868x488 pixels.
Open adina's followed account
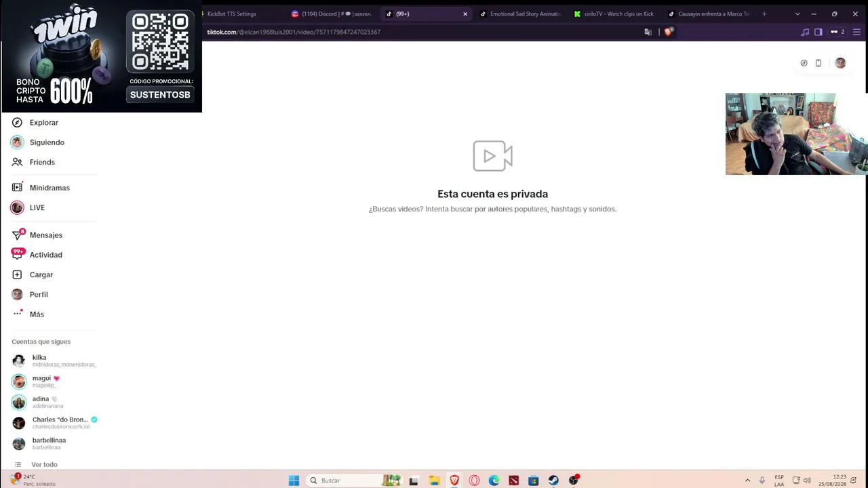(54, 402)
